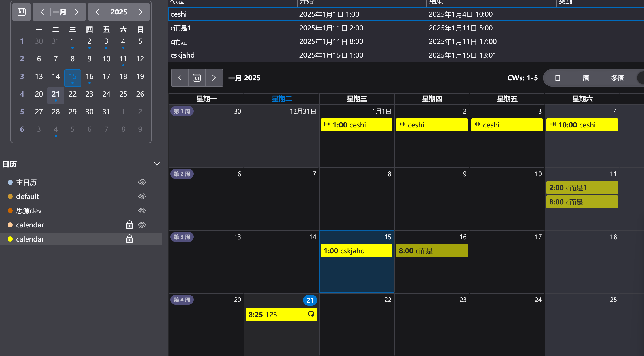The height and width of the screenshot is (356, 644).
Task: Navigate main calendar to previous period
Action: (180, 78)
